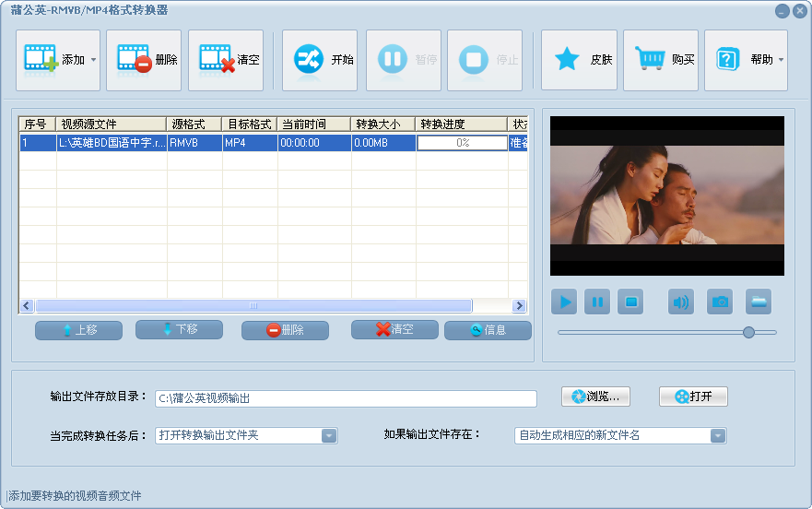Open the 购买 (Buy) shopping cart button

tap(661, 60)
